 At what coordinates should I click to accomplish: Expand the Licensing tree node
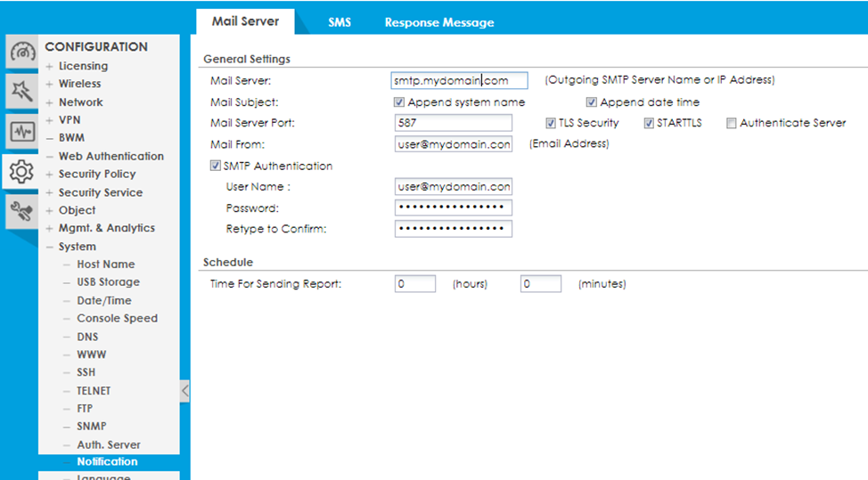point(50,66)
